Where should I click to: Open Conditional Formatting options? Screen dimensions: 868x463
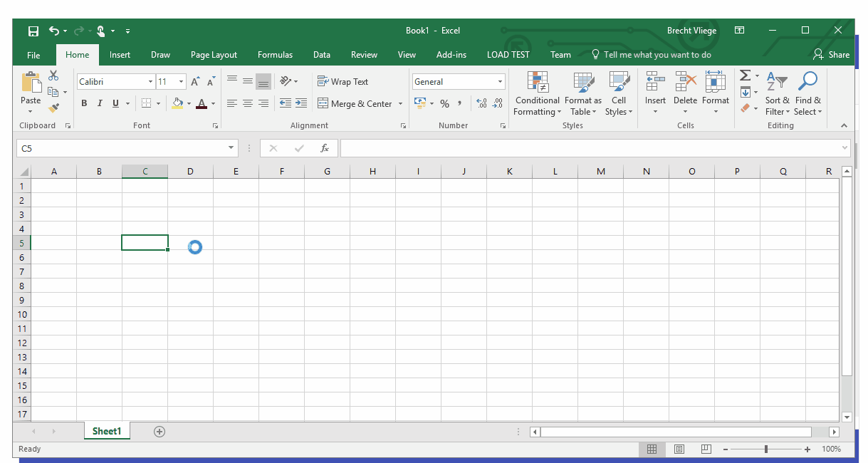(x=537, y=94)
